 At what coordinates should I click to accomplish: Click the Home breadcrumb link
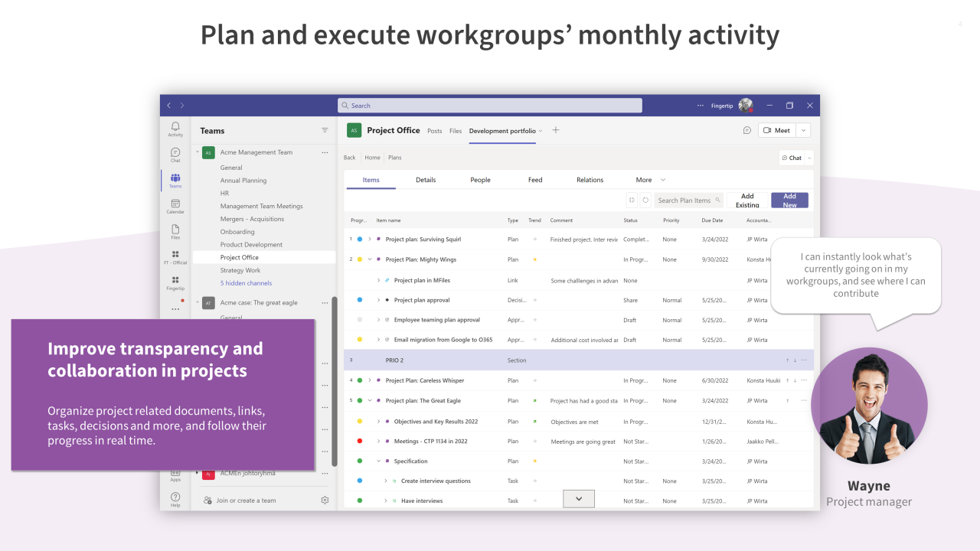(x=372, y=158)
